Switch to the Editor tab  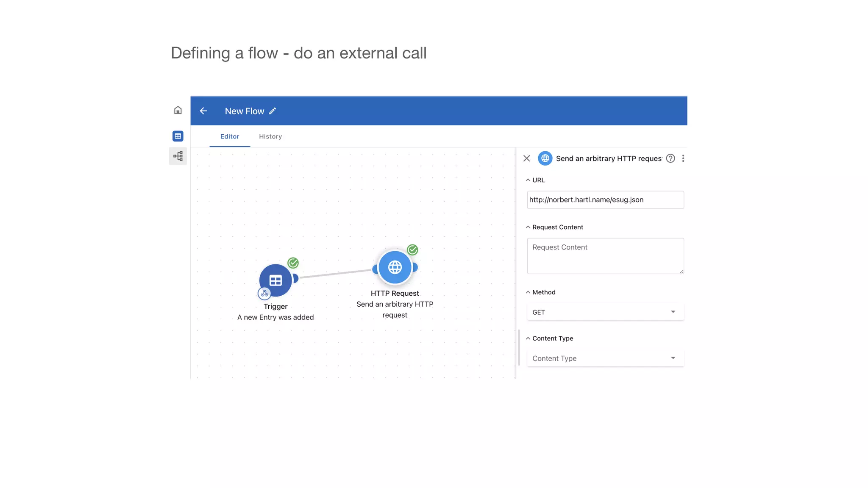[x=230, y=136]
